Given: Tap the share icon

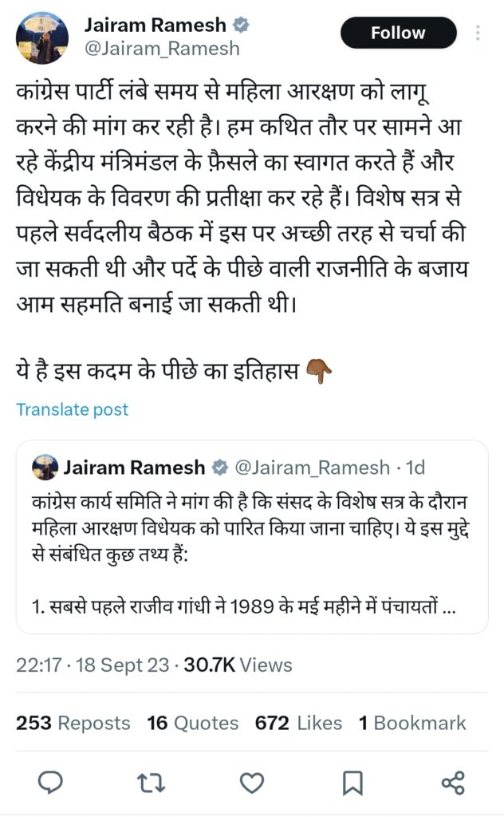Looking at the screenshot, I should (x=453, y=783).
